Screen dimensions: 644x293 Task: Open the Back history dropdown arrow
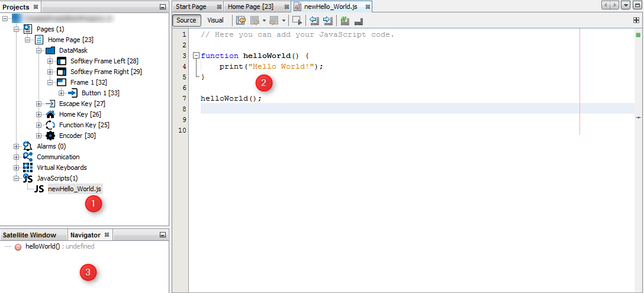(264, 20)
